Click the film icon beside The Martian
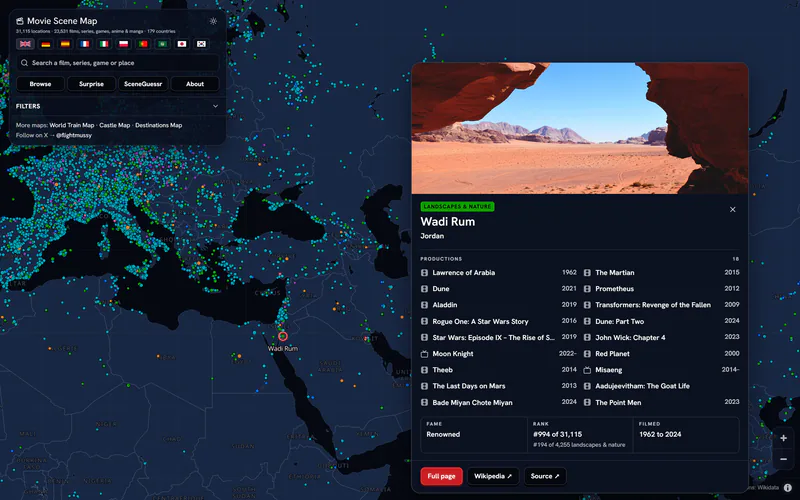Screen dimensions: 800x500 point(587,272)
